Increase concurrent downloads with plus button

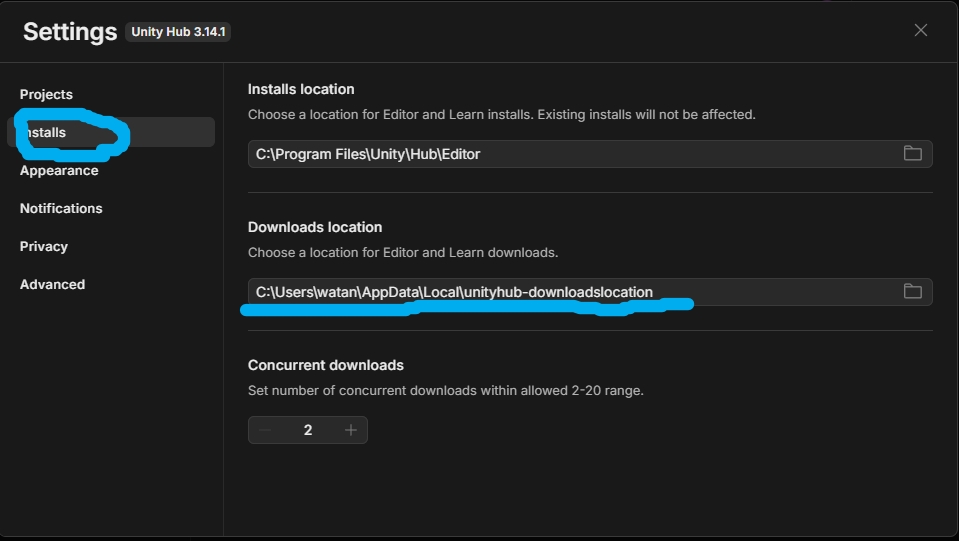pyautogui.click(x=350, y=430)
